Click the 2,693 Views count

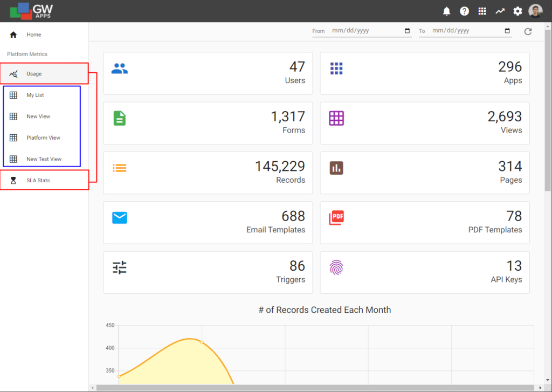click(x=505, y=116)
